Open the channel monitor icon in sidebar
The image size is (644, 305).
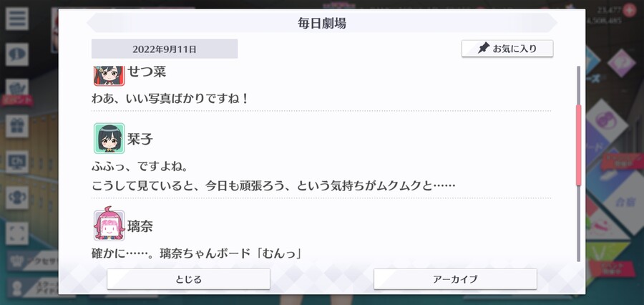click(17, 162)
